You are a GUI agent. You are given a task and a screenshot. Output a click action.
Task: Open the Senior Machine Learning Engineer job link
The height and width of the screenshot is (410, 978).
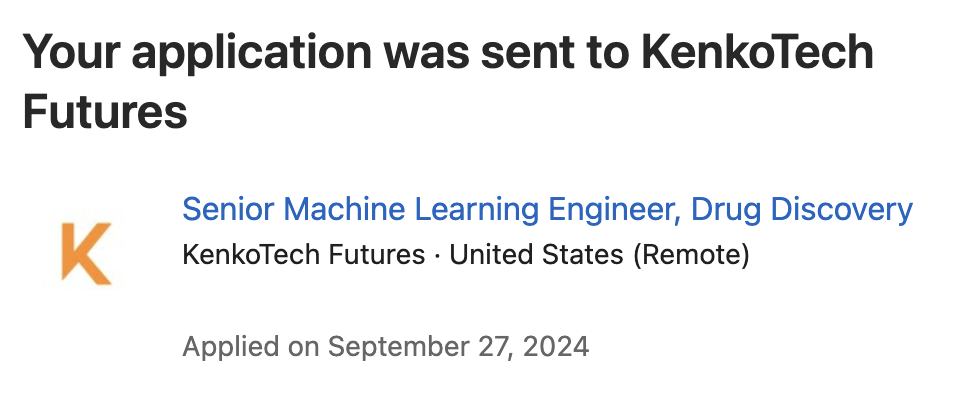coord(547,210)
